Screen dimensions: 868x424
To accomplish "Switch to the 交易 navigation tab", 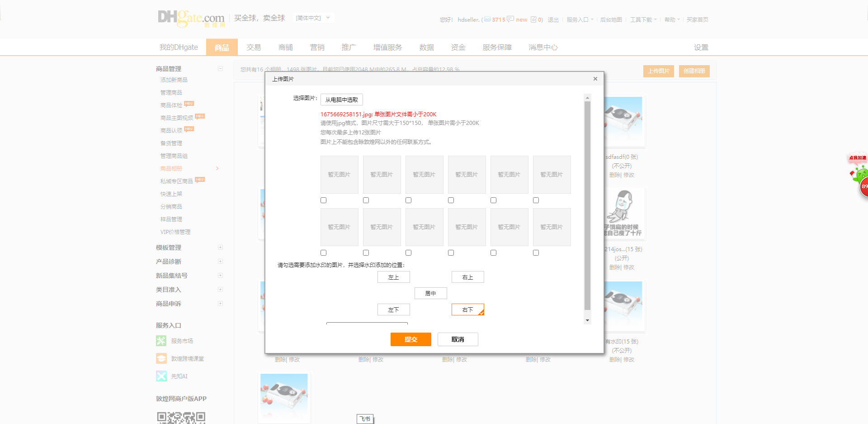I will pyautogui.click(x=254, y=48).
